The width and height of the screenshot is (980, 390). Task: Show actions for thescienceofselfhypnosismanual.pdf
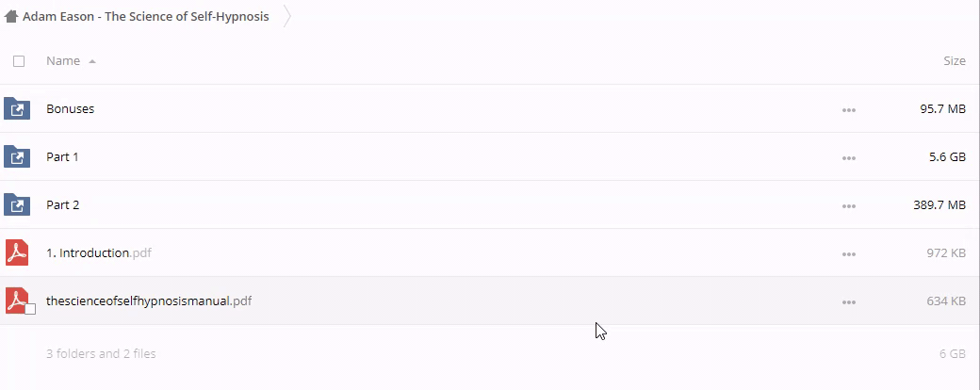click(x=848, y=302)
